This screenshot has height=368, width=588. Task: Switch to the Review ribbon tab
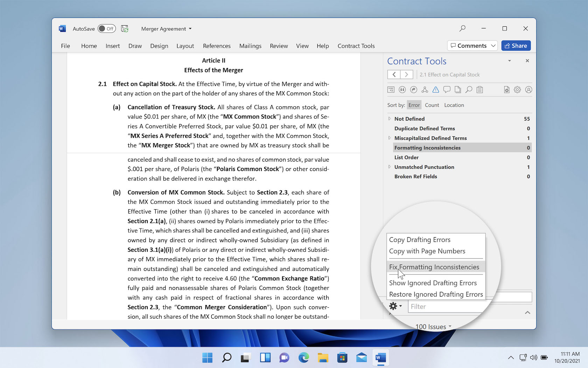pos(279,46)
